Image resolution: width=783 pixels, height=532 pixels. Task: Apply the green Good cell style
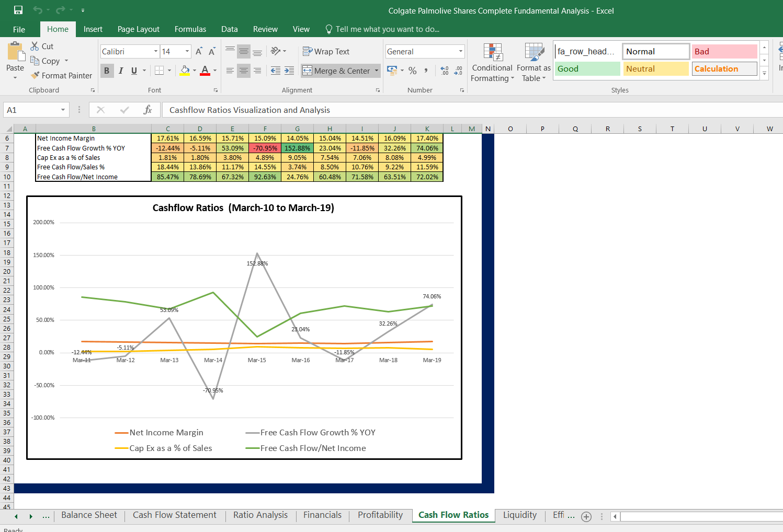[x=587, y=68]
